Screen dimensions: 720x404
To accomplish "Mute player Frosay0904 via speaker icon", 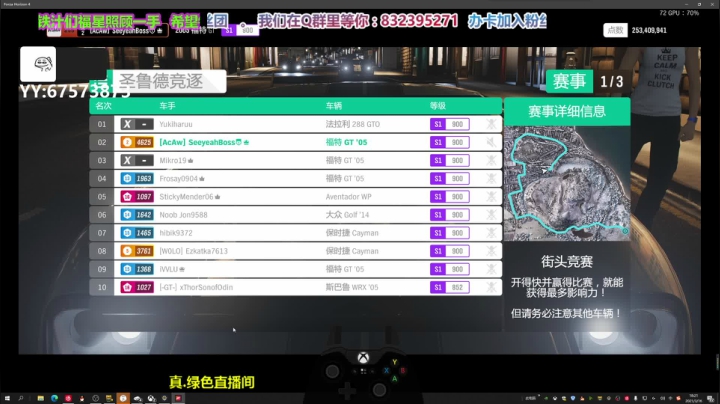I will pos(491,179).
